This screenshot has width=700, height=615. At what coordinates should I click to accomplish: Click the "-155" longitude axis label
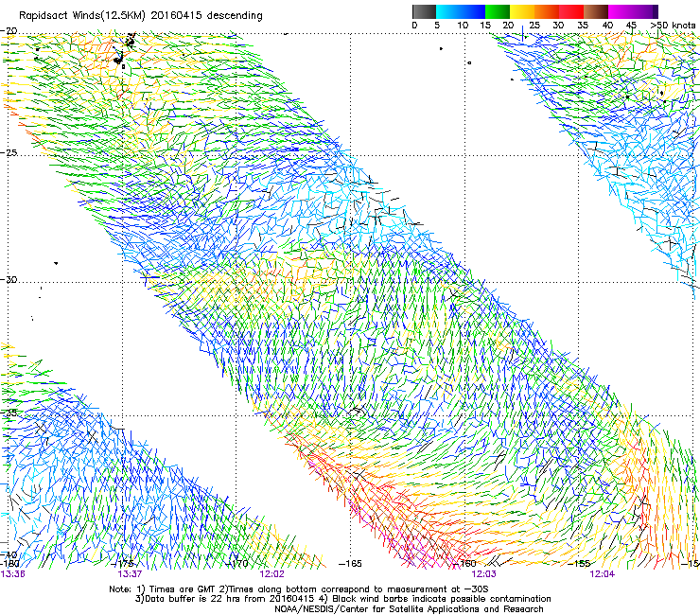click(579, 564)
